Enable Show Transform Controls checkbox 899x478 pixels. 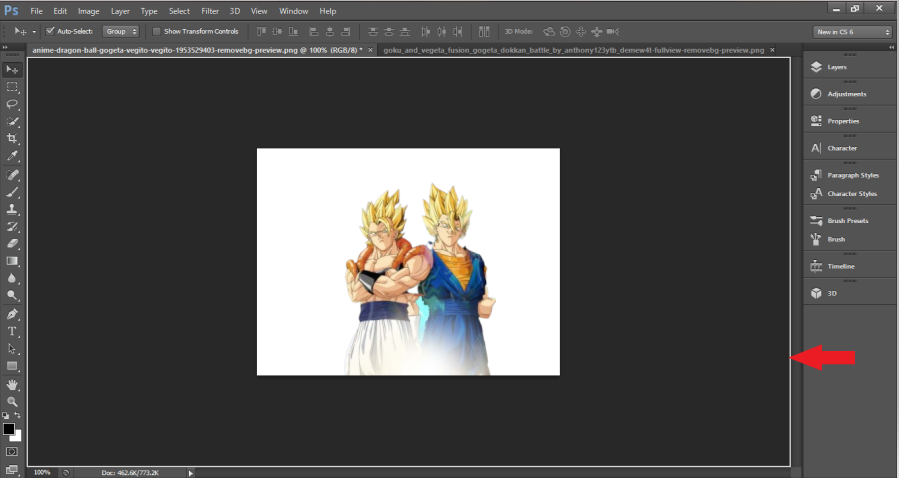click(x=156, y=31)
